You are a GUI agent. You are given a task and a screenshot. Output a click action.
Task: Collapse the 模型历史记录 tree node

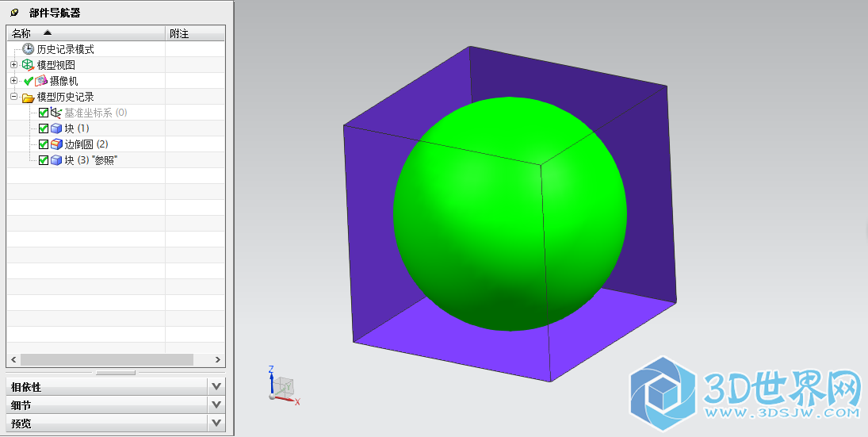(x=13, y=97)
